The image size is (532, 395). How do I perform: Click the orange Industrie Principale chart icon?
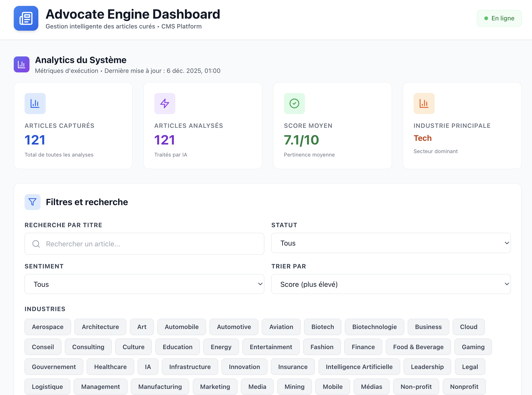(424, 104)
